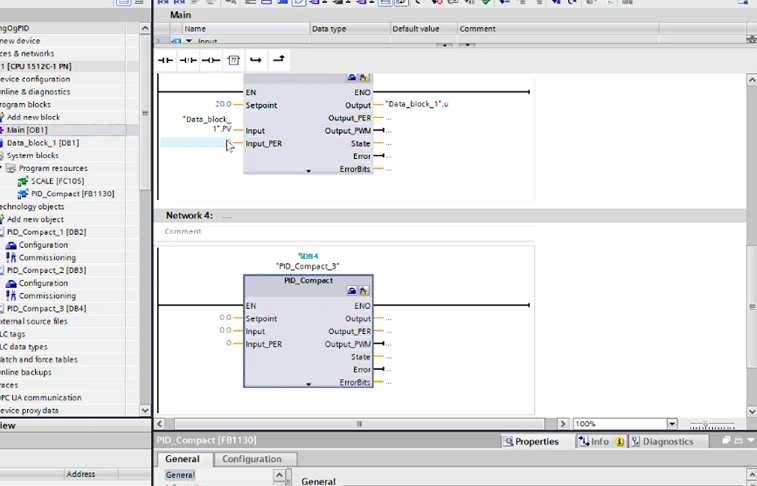Open configuration icon on PID_Compact_3 block

pos(352,291)
